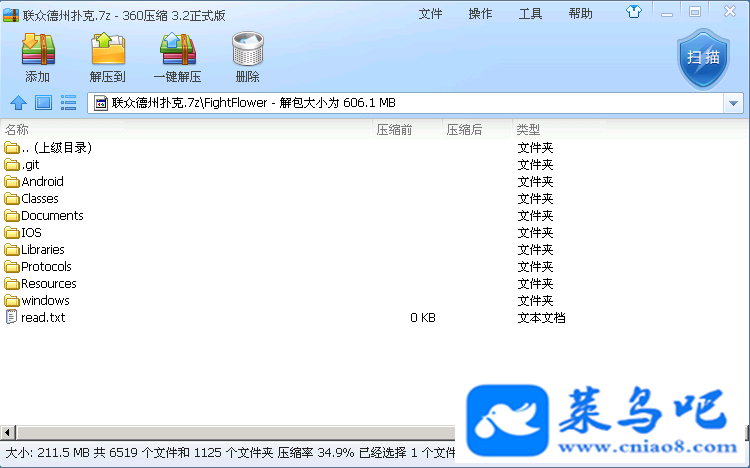Click the horizontal scrollbar left arrow

pos(8,433)
